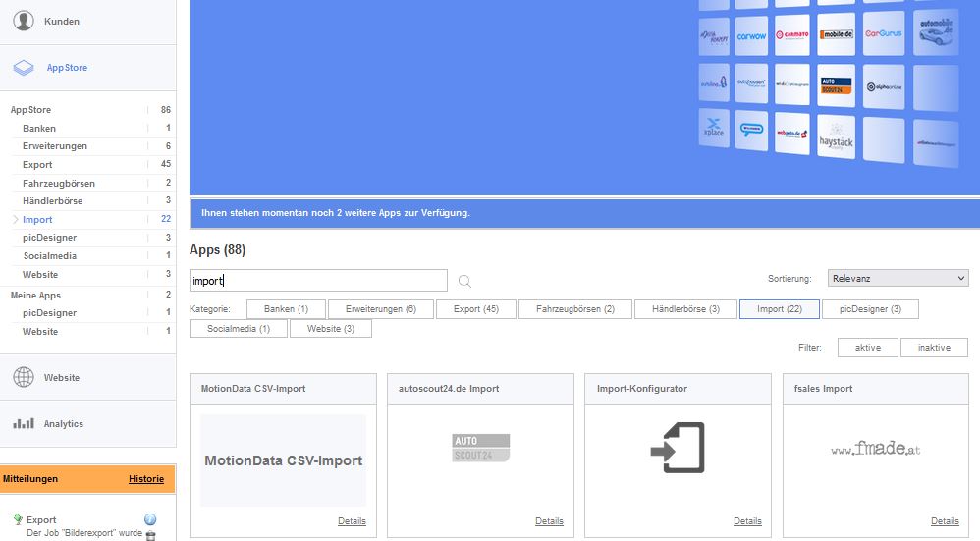The image size is (980, 541).
Task: Select Erweiterungen in the sidebar tree
Action: tap(54, 146)
